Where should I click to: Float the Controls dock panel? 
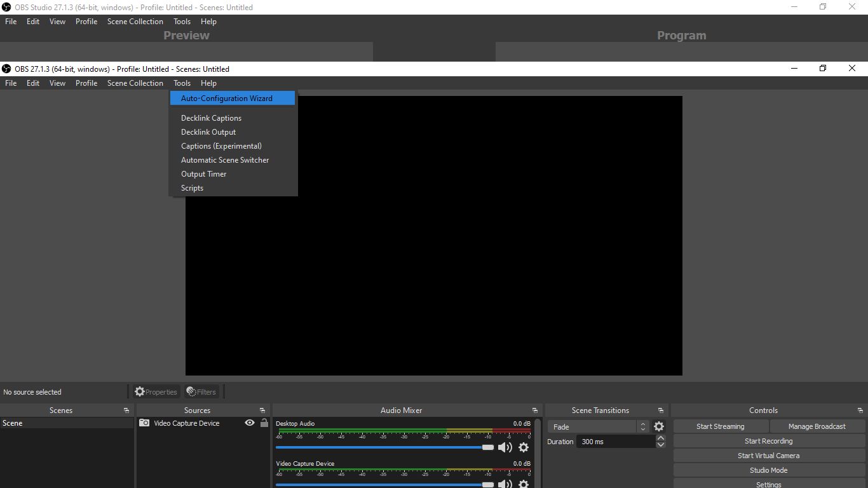pyautogui.click(x=860, y=410)
